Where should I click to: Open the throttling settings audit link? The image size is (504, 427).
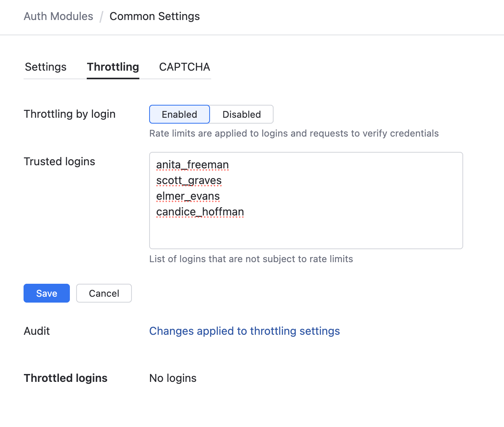(244, 331)
